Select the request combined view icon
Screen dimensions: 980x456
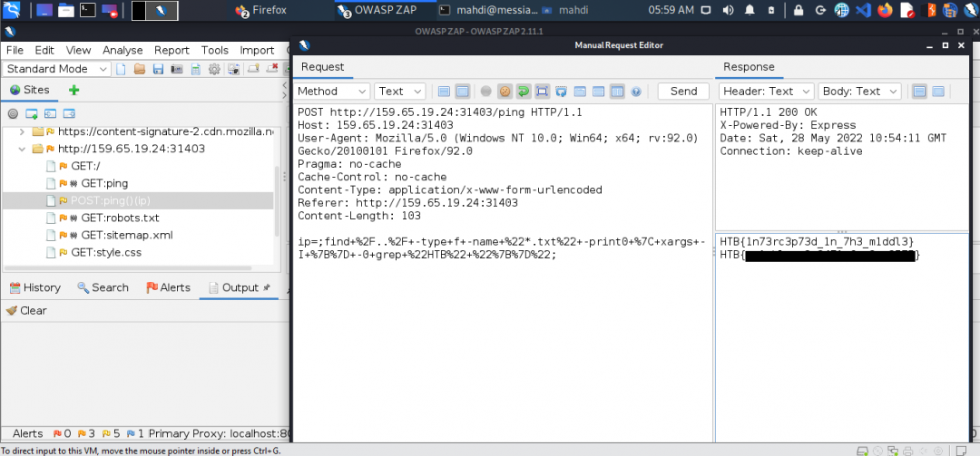pyautogui.click(x=463, y=92)
